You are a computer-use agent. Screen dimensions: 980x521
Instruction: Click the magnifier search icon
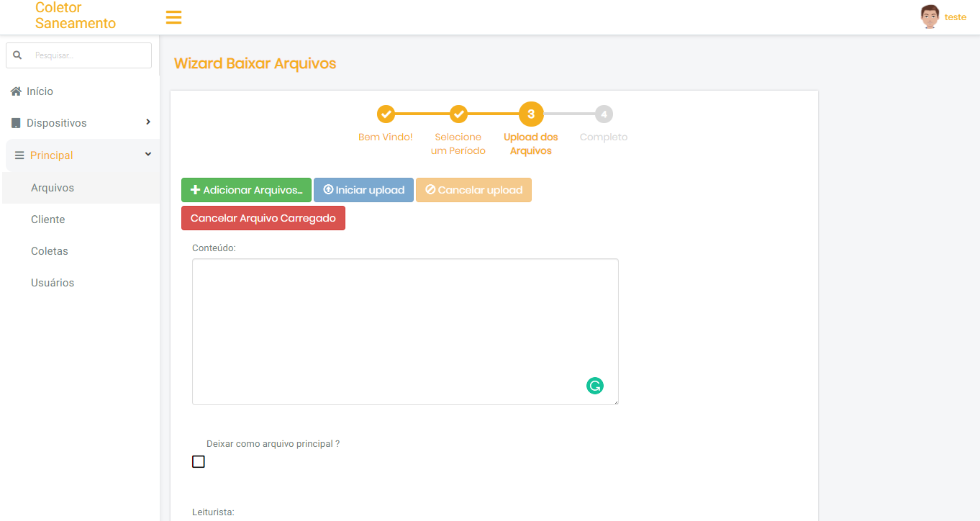click(x=18, y=55)
